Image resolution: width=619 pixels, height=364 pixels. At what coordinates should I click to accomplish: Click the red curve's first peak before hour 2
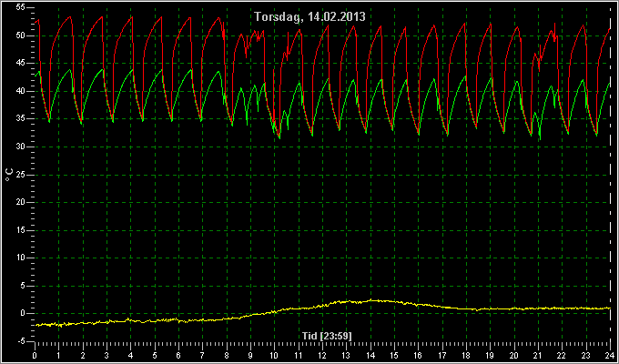(70, 17)
